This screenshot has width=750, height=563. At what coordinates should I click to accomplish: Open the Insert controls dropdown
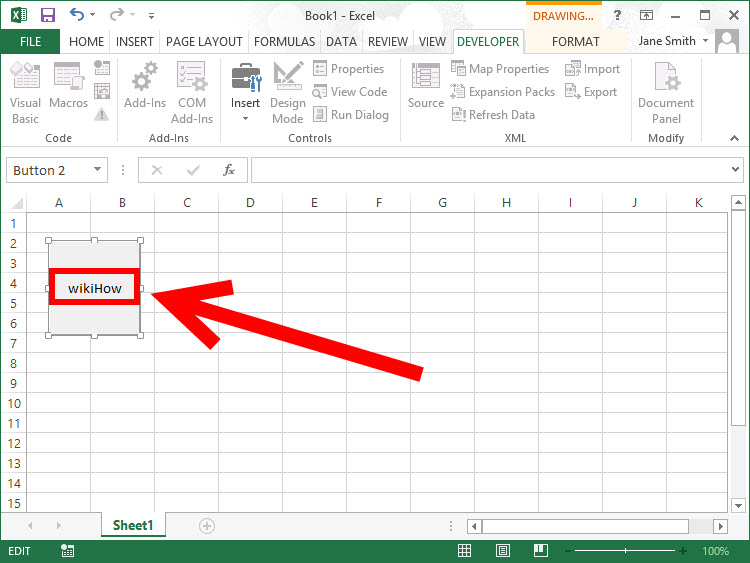(x=245, y=92)
